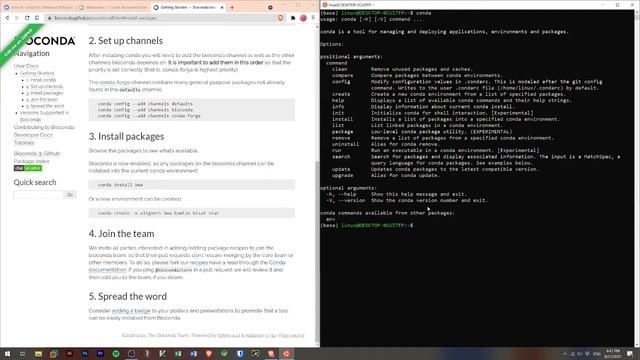Click the browser forward arrow

[17, 18]
